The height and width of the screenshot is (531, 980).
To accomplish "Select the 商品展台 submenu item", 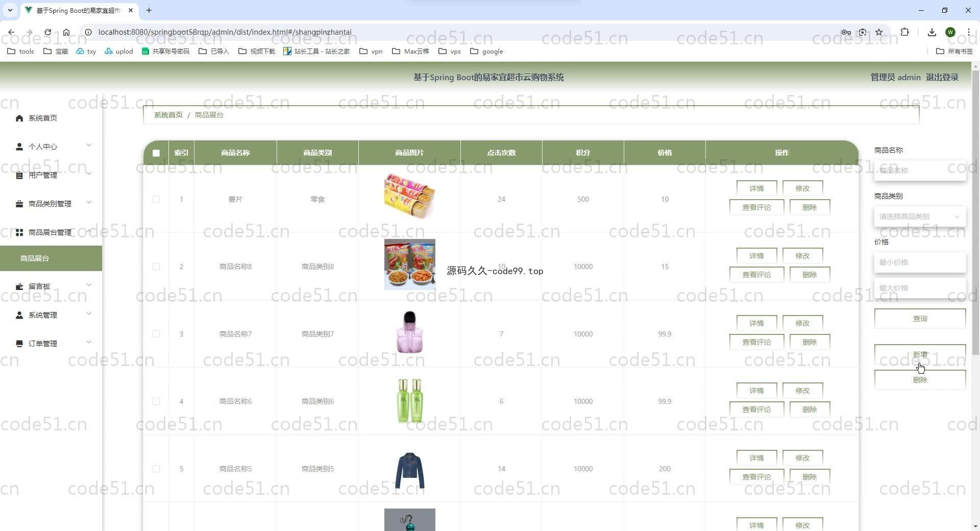I will (51, 258).
